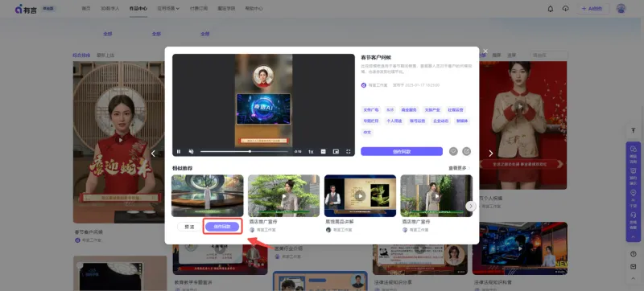Select the 文旅产业 tag
Screen dimensions: 644x291
point(432,110)
